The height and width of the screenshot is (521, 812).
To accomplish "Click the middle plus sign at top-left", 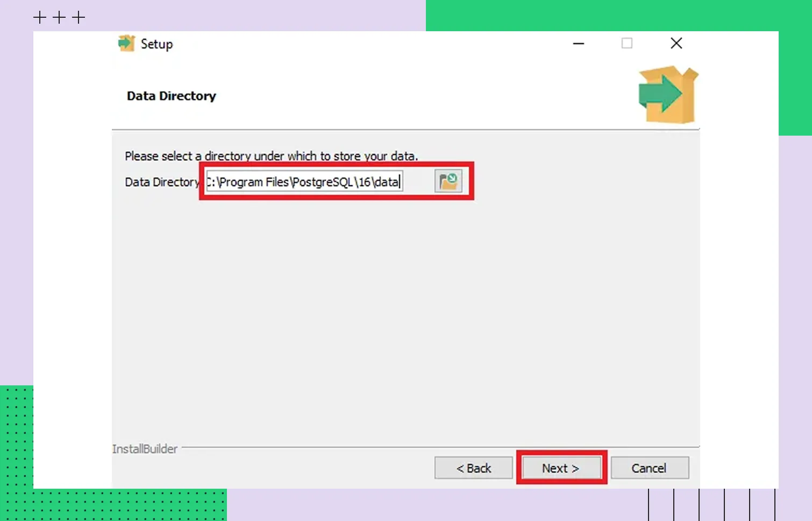I will 59,18.
